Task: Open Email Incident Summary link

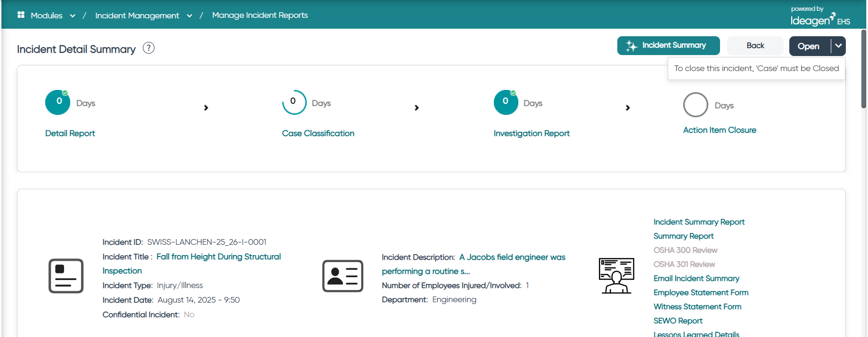Action: [x=696, y=278]
